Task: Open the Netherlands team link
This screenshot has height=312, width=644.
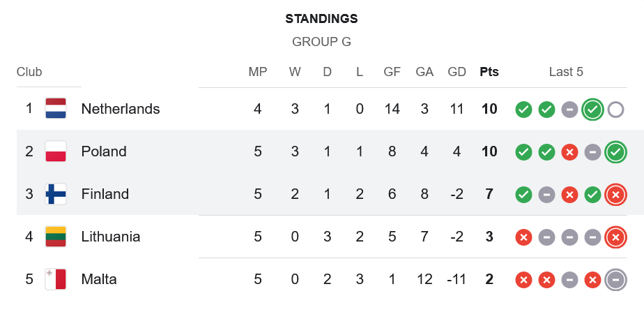Action: [121, 109]
